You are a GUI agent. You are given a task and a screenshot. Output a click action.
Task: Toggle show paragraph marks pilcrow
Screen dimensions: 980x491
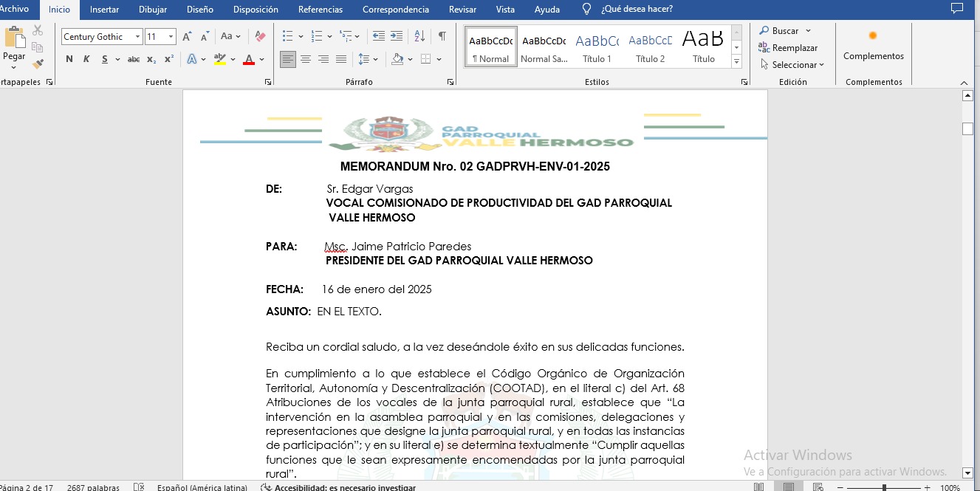coord(442,36)
